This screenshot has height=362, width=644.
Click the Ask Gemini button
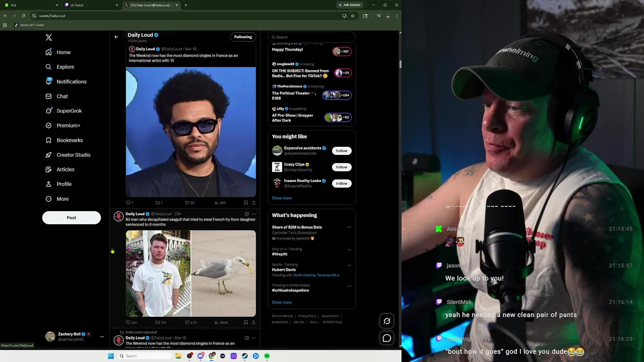pyautogui.click(x=350, y=5)
